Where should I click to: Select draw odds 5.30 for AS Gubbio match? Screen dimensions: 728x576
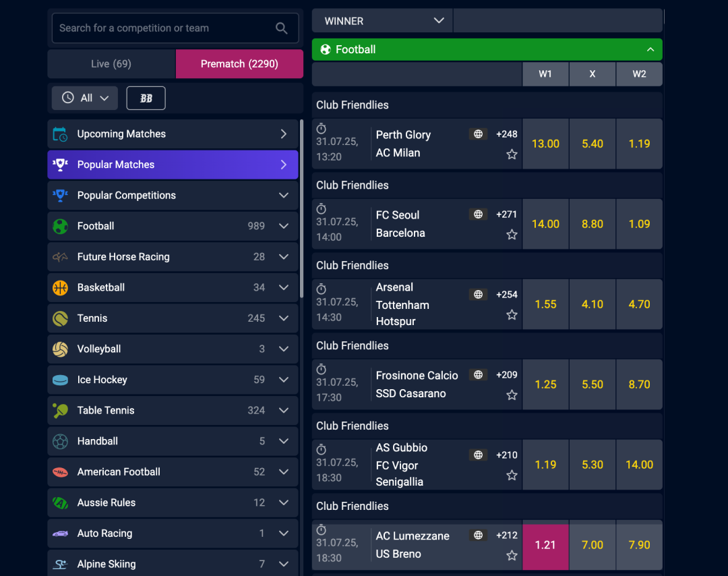(x=593, y=465)
